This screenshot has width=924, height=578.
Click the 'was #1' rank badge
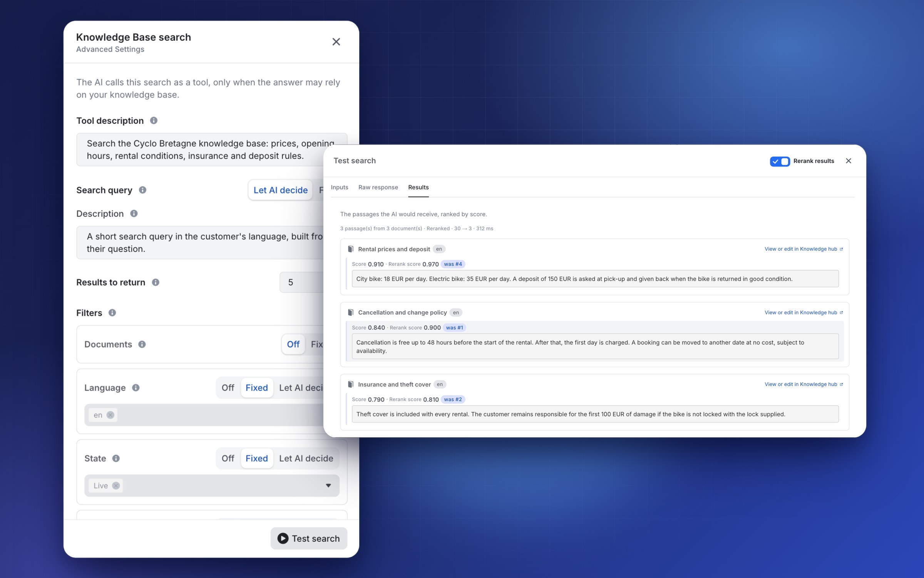coord(454,328)
